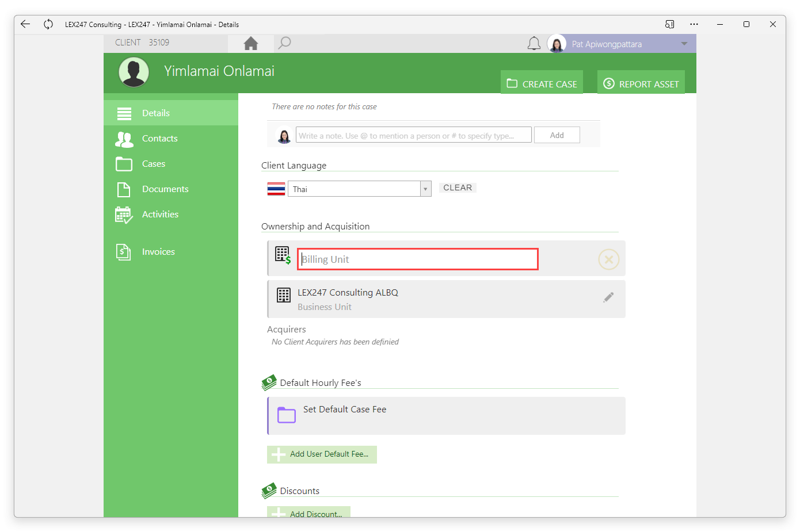
Task: Click the Cases folder icon
Action: [124, 164]
